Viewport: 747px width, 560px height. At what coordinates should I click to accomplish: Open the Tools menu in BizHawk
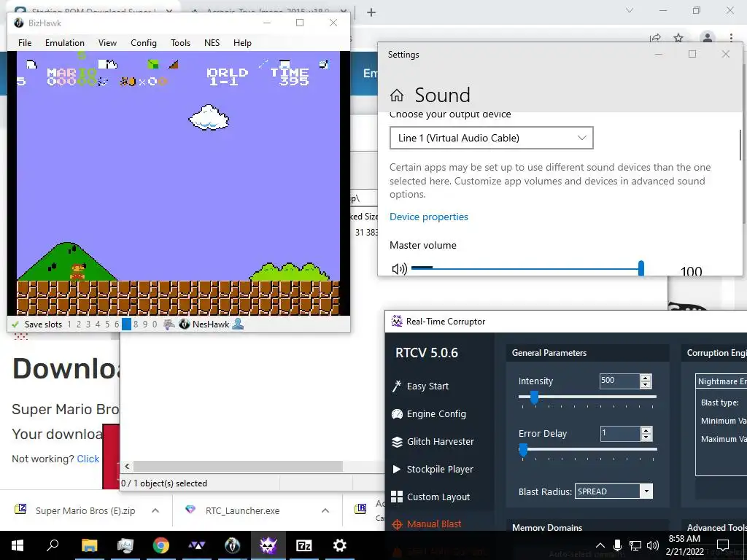pos(181,43)
